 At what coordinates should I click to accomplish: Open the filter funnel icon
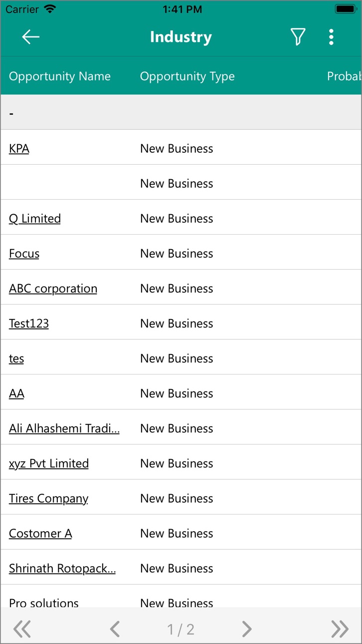tap(298, 37)
